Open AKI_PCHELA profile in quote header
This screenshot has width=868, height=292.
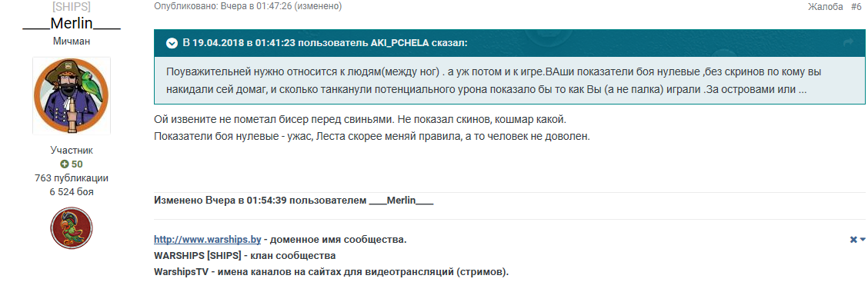click(399, 43)
